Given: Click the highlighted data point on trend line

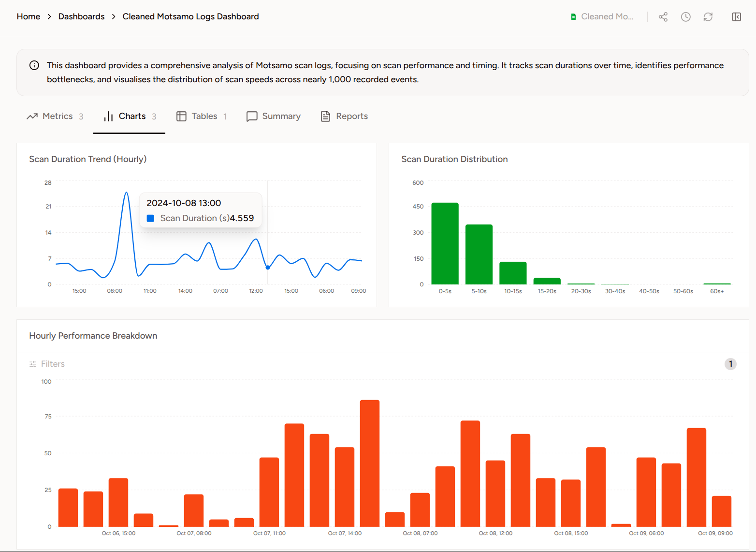Looking at the screenshot, I should pos(268,268).
